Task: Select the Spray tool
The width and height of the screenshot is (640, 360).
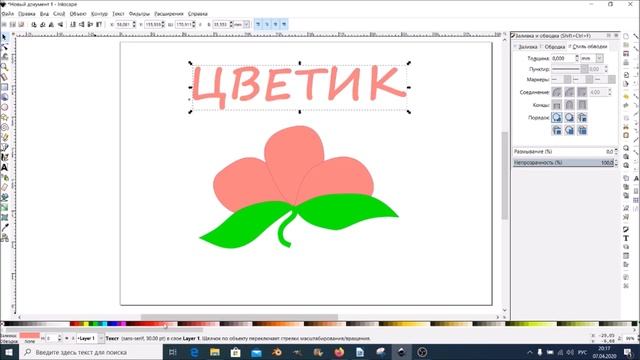Action: [x=4, y=178]
